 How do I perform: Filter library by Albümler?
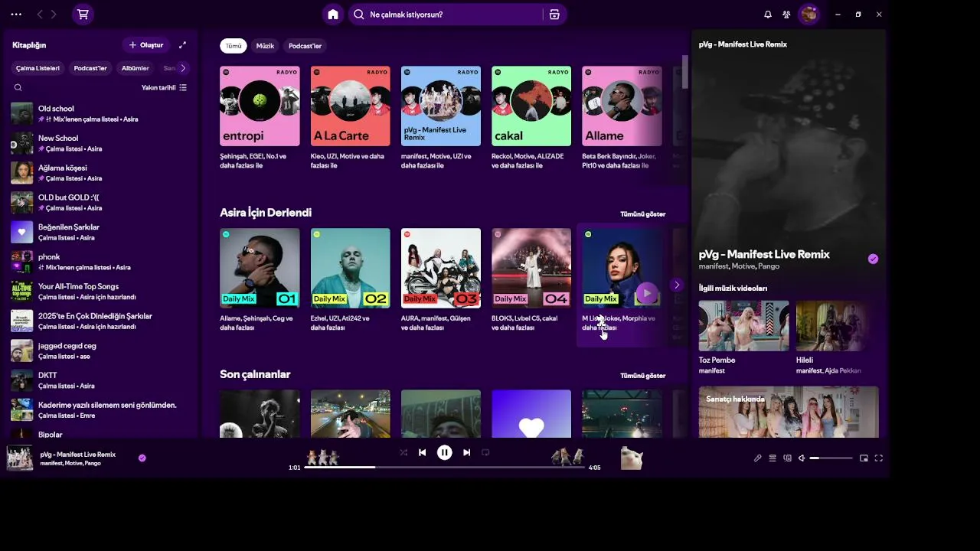tap(136, 68)
